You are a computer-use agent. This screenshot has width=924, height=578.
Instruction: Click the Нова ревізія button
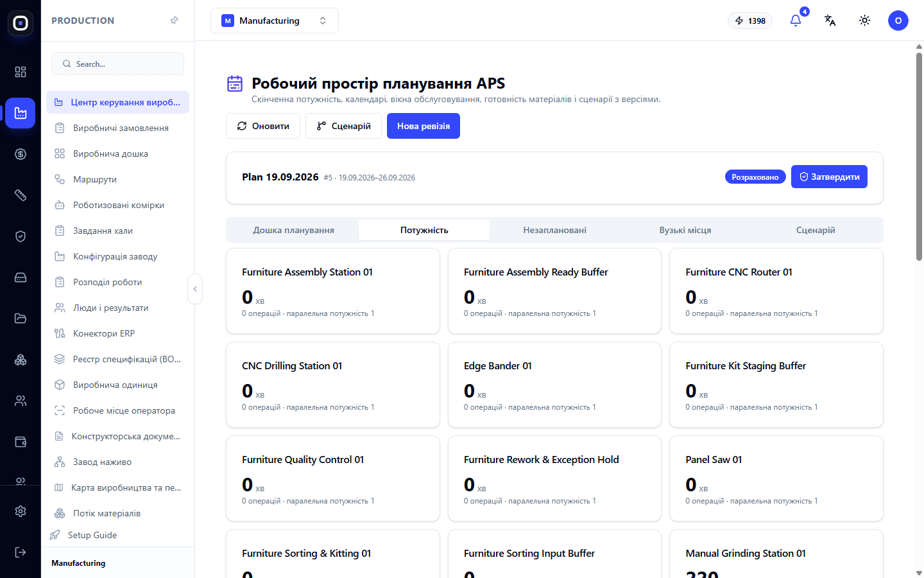424,126
